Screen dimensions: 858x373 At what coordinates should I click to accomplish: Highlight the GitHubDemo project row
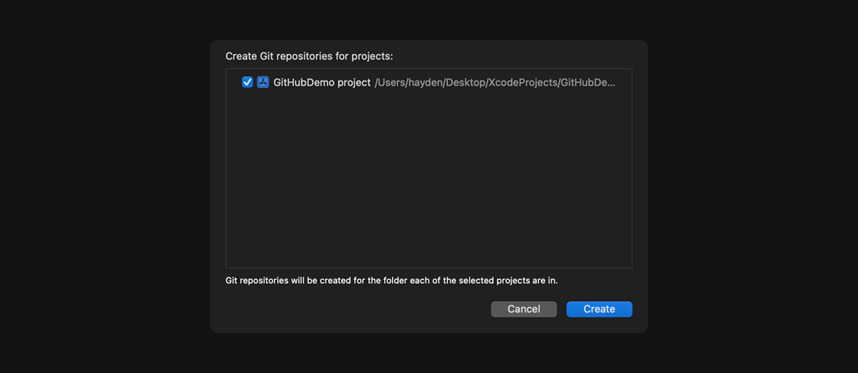[x=429, y=83]
